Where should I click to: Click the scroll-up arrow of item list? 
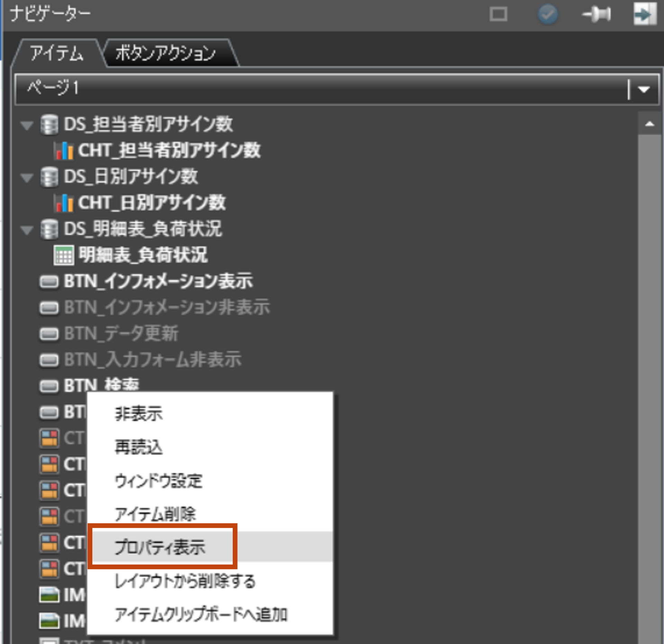(649, 123)
